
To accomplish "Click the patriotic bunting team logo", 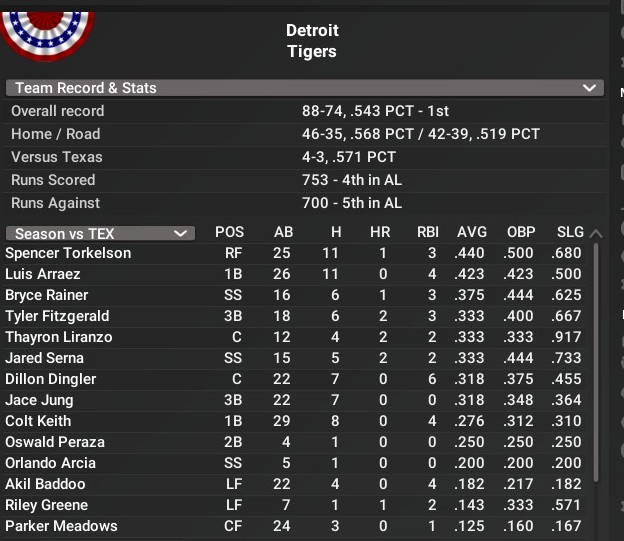I will tap(48, 36).
